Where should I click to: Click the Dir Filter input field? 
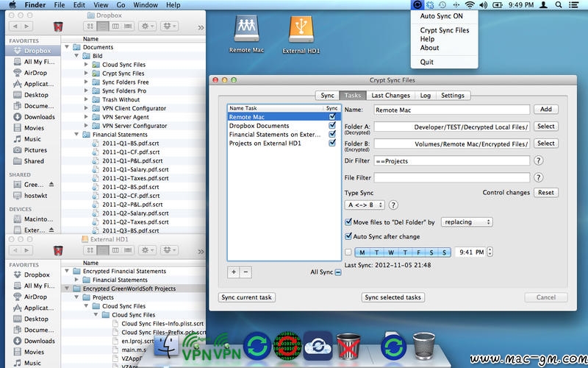click(451, 160)
